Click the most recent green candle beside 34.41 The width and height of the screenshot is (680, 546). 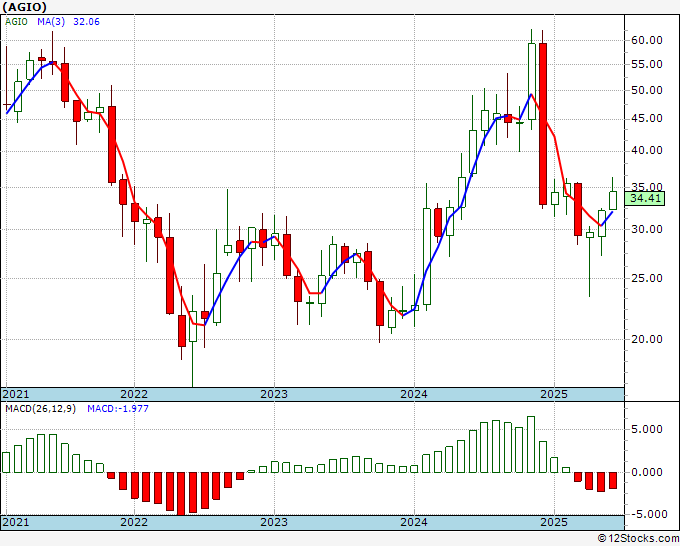pos(613,200)
